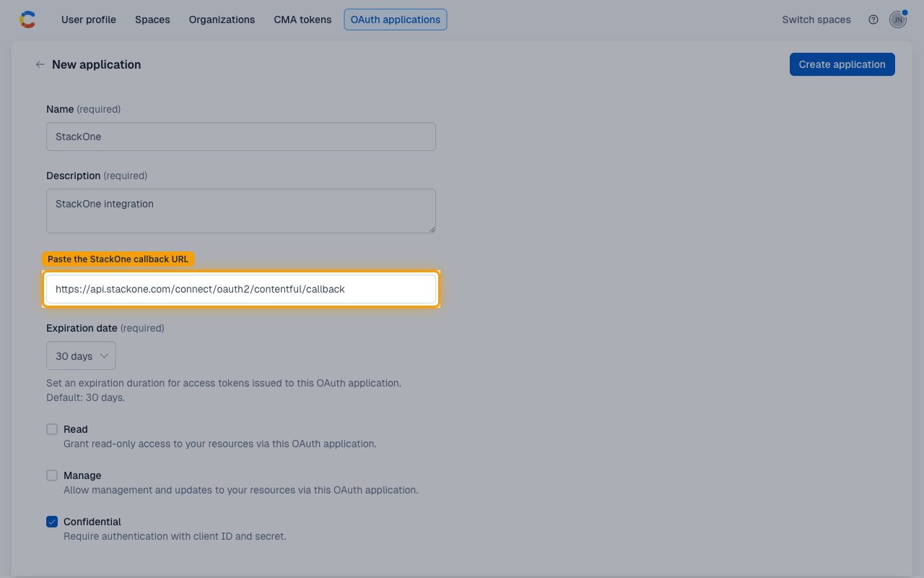Focus the Name field containing StackOne

241,137
